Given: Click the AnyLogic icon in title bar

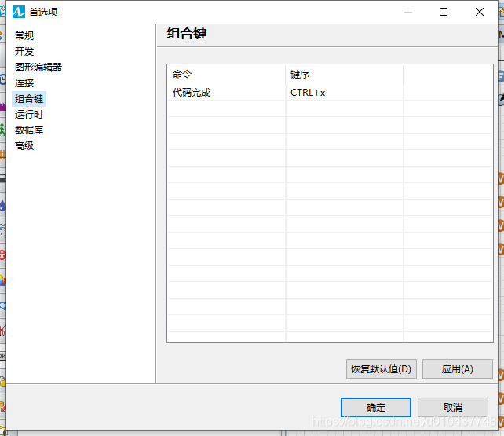Looking at the screenshot, I should [x=18, y=12].
